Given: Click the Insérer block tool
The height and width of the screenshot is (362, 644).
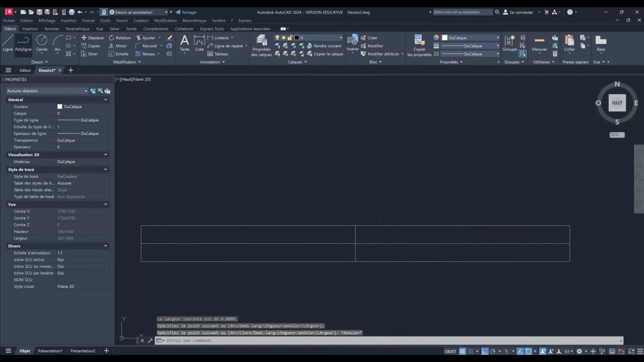Looking at the screenshot, I should click(x=353, y=43).
